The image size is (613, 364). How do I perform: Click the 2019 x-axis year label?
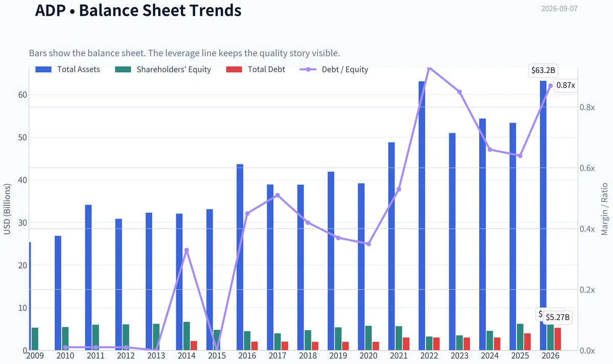point(338,355)
